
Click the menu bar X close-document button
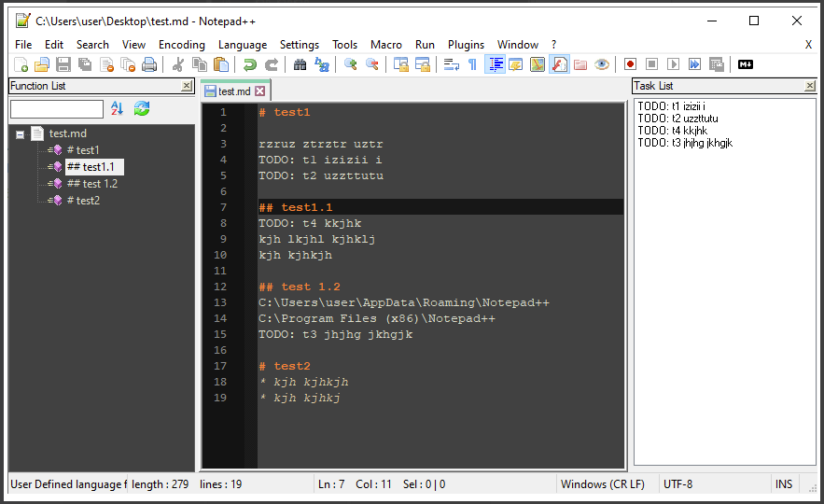tap(808, 45)
